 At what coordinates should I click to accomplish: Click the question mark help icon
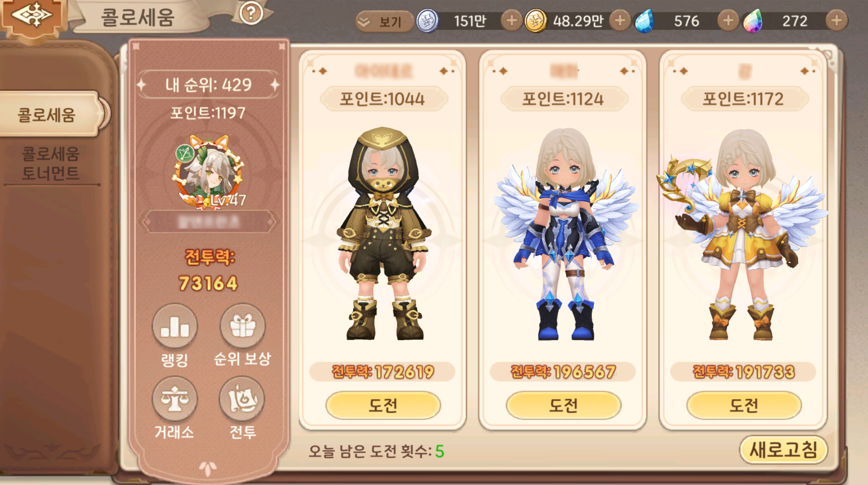[251, 13]
